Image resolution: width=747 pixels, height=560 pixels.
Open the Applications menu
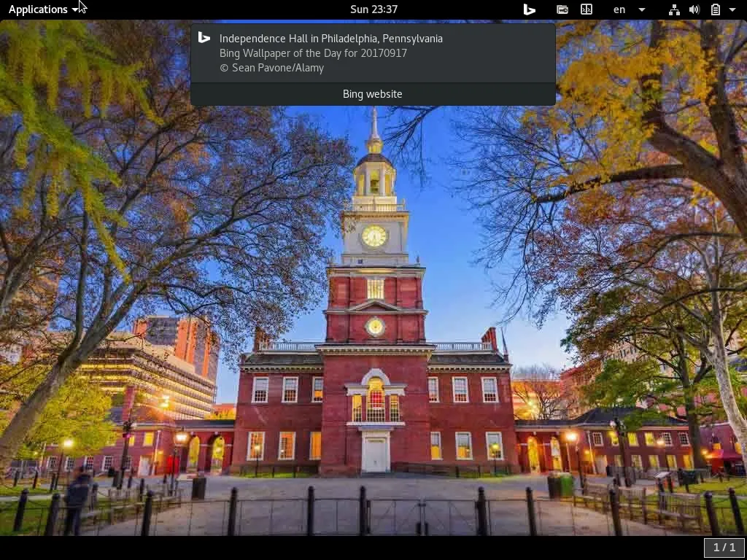[38, 9]
